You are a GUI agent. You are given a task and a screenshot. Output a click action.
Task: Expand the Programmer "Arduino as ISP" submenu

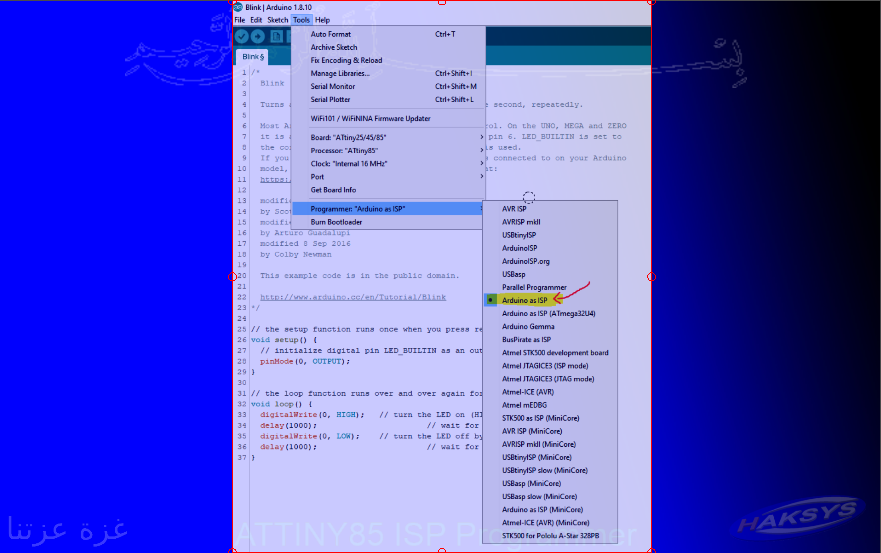(388, 209)
